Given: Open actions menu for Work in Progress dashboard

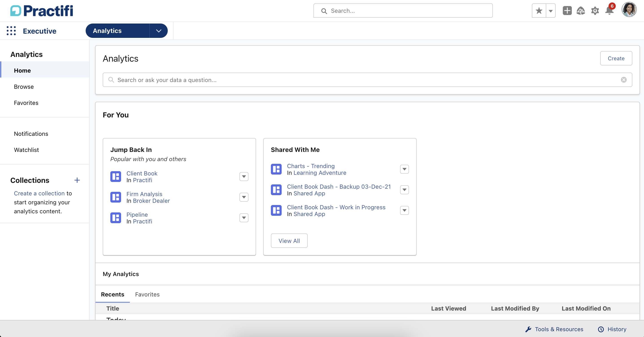Looking at the screenshot, I should click(x=404, y=211).
